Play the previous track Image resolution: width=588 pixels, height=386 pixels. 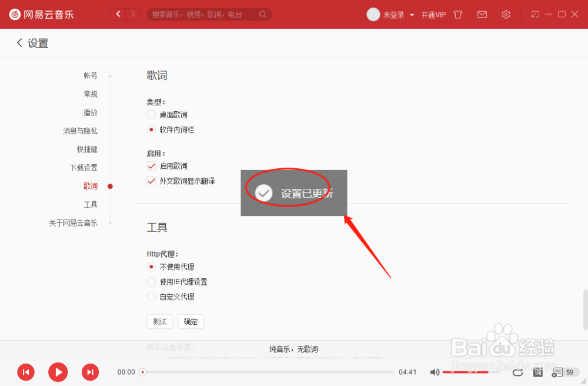(26, 372)
